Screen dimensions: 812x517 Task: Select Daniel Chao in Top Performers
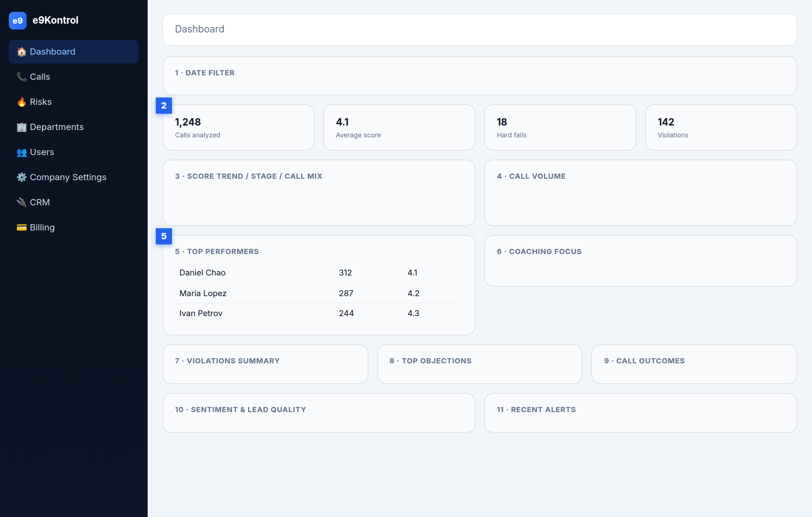tap(202, 273)
